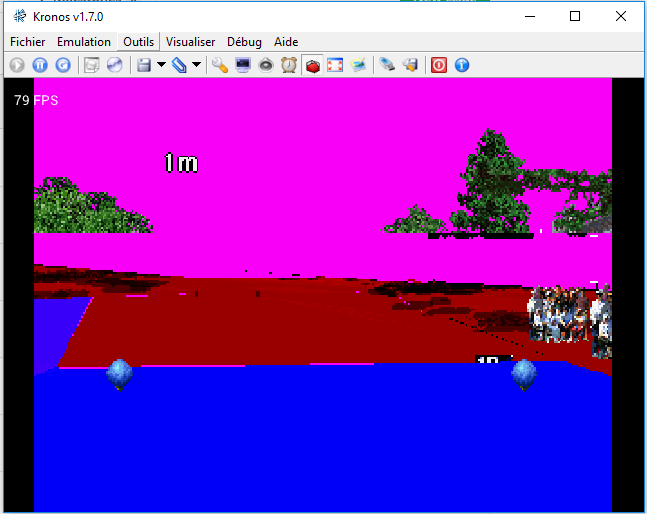Open the Visualiser menu
Screen dimensions: 647x514
[x=191, y=42]
